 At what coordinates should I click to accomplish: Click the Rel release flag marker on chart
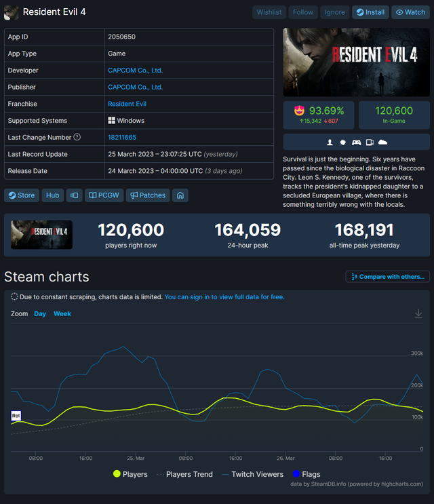(16, 416)
